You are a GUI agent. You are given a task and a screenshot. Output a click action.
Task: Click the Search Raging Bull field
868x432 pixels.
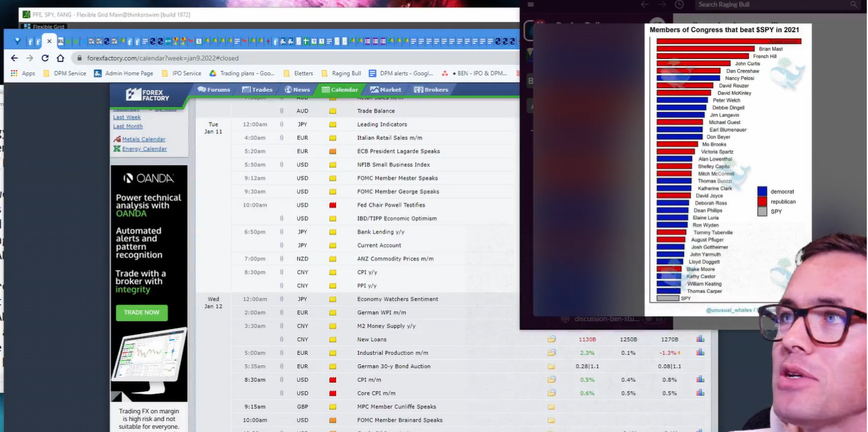point(777,5)
